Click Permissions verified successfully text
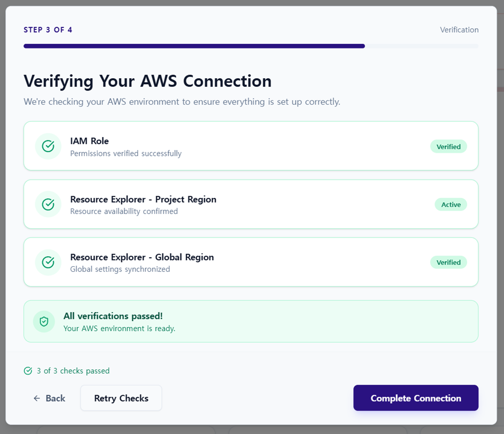 pyautogui.click(x=126, y=153)
